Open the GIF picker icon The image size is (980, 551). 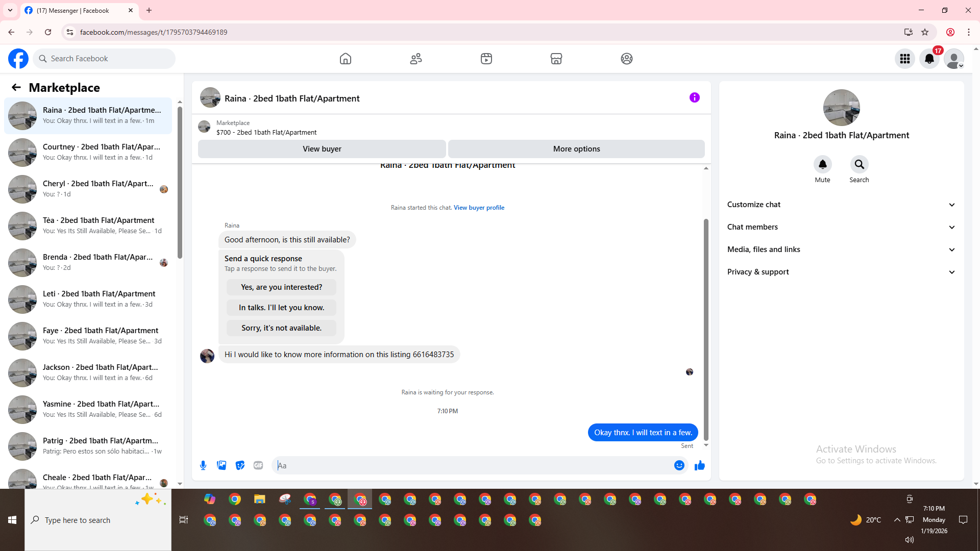(258, 465)
